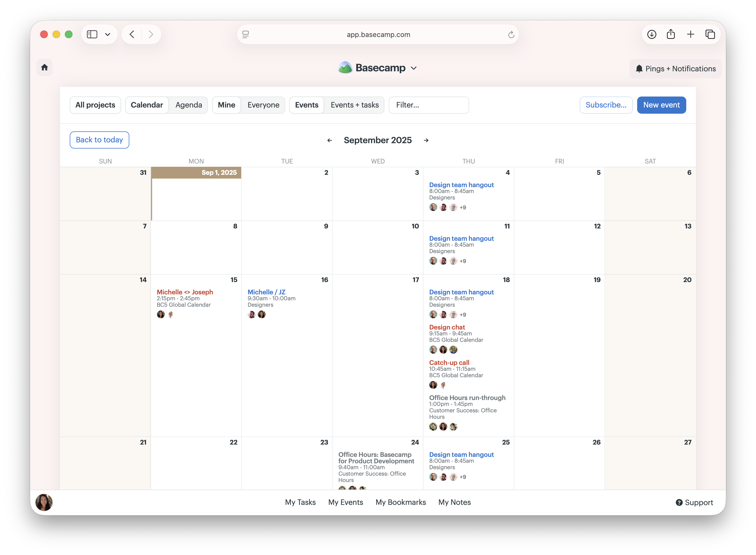Show only Mine events
756x555 pixels.
coord(226,105)
